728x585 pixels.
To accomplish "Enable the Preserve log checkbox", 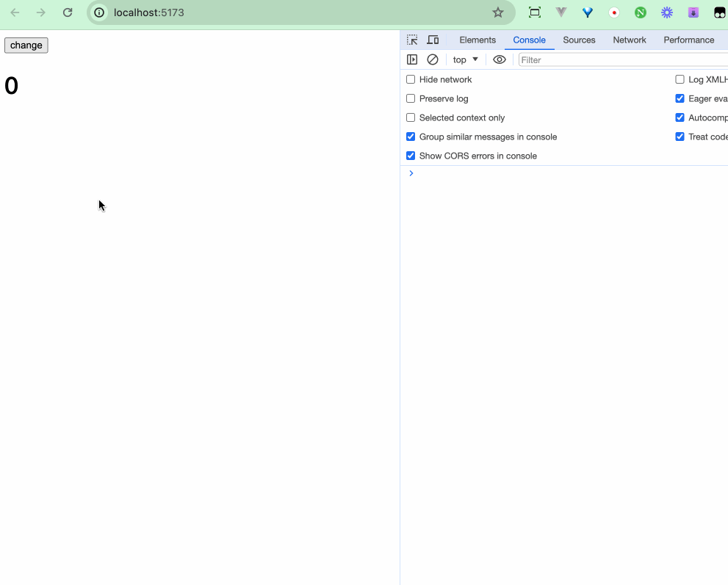I will pos(411,98).
